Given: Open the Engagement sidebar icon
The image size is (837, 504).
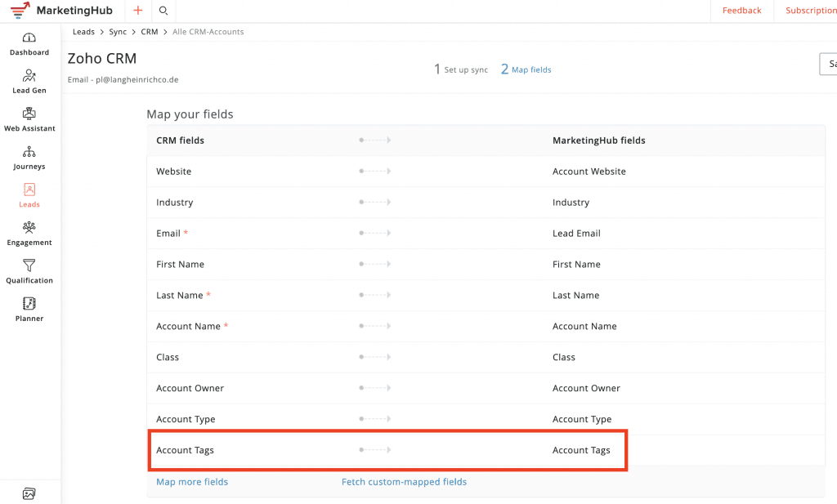Looking at the screenshot, I should [29, 228].
